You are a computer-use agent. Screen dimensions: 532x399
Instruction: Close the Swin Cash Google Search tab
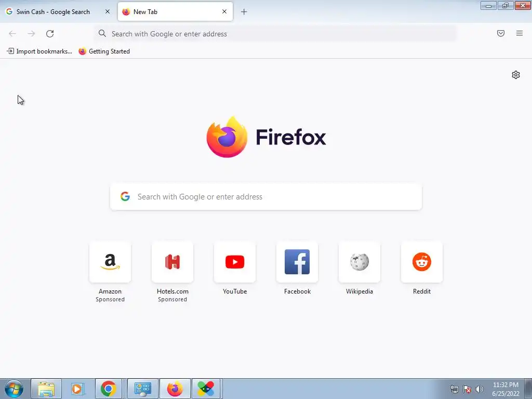(x=108, y=11)
